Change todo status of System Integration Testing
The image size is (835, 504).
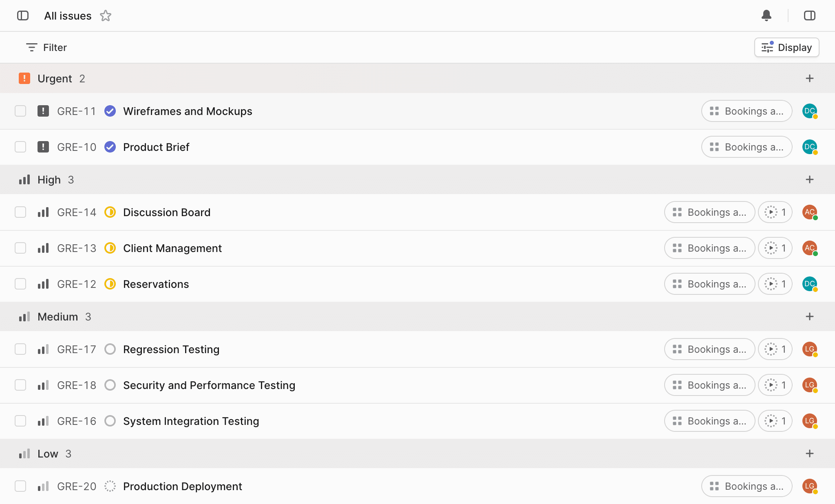110,421
